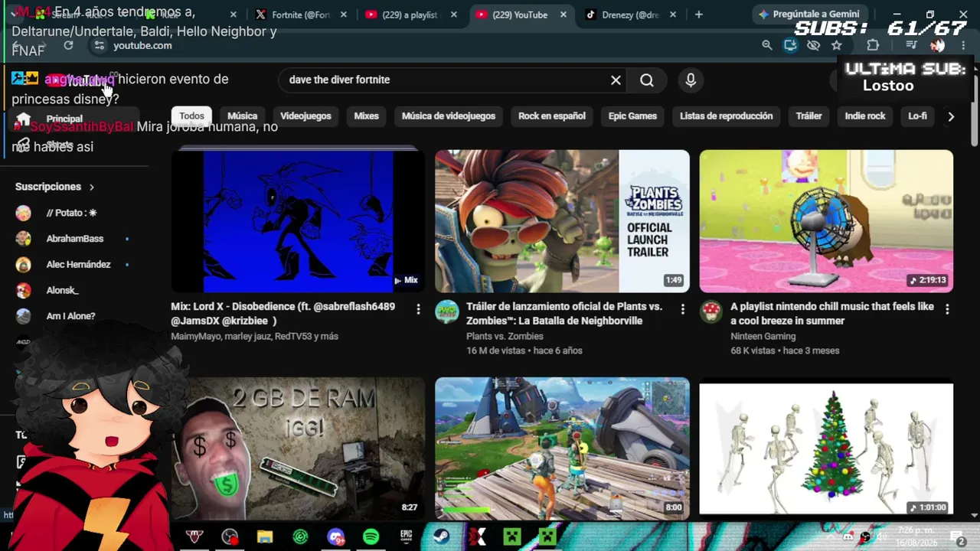Open the Windows notification center
The height and width of the screenshot is (551, 980).
click(x=956, y=537)
